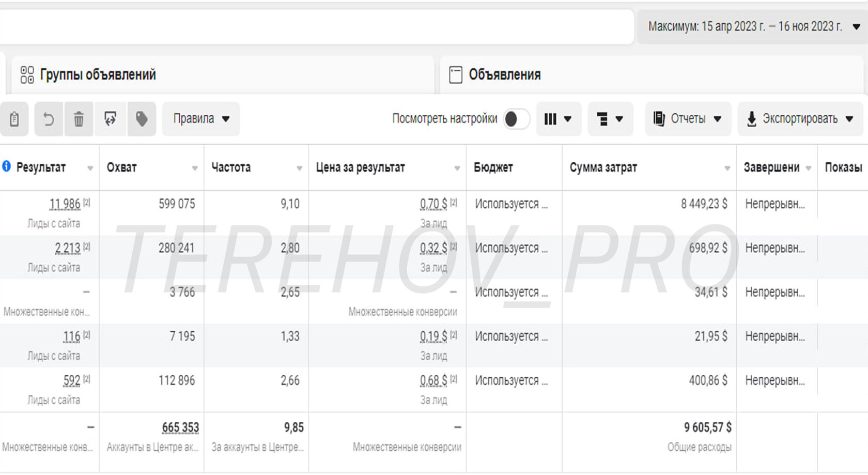Click the trash can delete icon
Screen dimensions: 868x475
(79, 119)
